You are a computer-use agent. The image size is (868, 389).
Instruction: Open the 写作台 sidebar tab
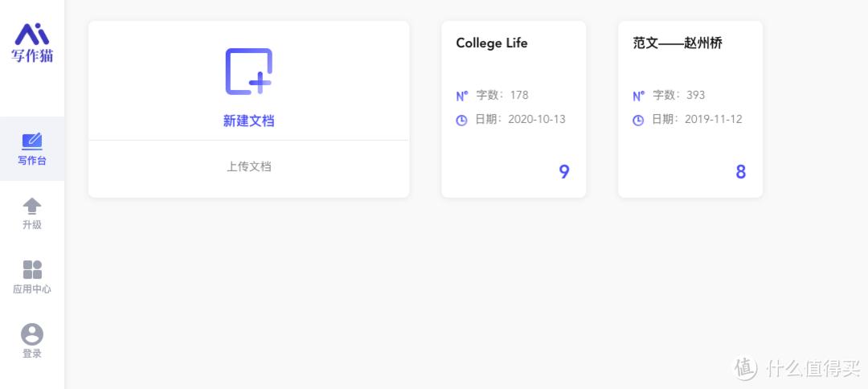pos(32,149)
